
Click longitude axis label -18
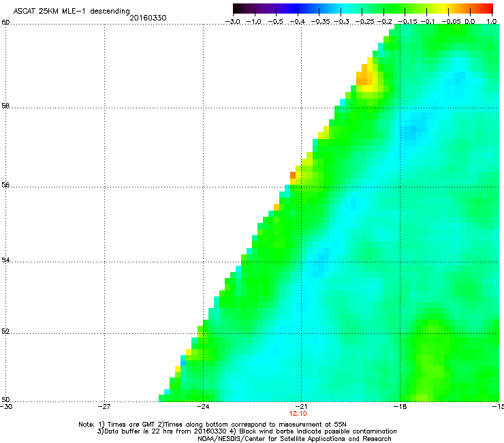[400, 407]
